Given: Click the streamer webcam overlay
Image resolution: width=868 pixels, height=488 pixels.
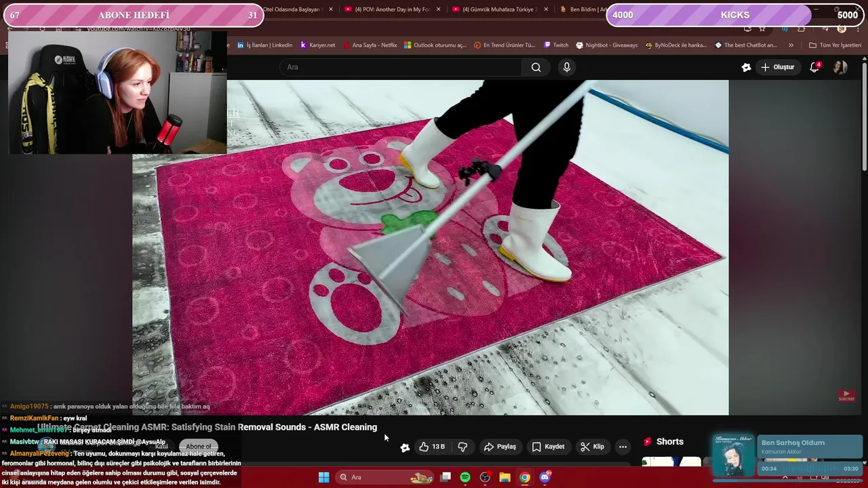Looking at the screenshot, I should click(x=117, y=93).
